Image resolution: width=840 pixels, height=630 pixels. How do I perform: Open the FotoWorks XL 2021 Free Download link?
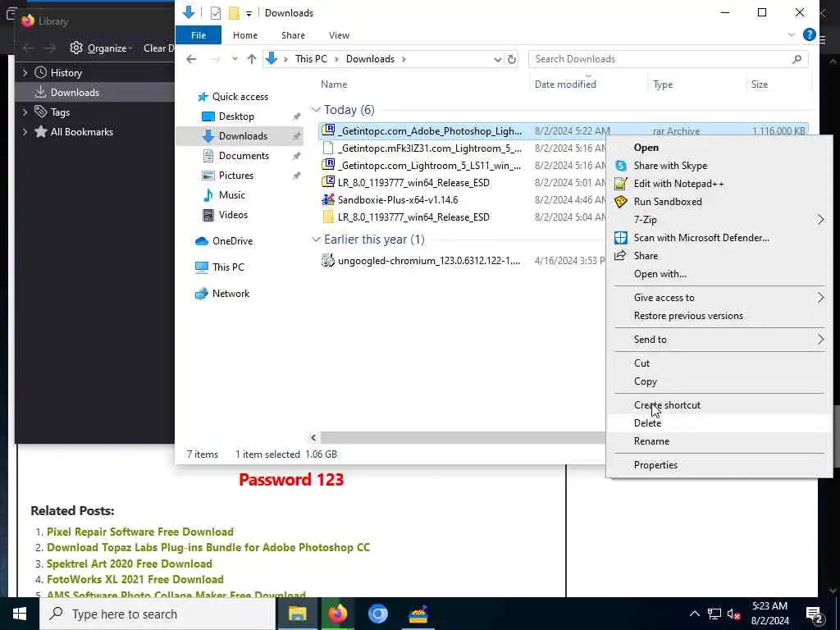click(135, 580)
